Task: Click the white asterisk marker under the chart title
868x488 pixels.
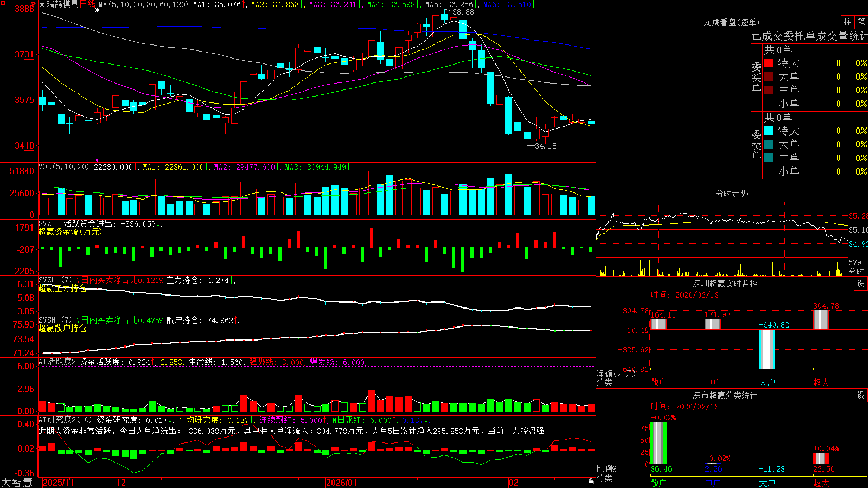Action: [98, 10]
